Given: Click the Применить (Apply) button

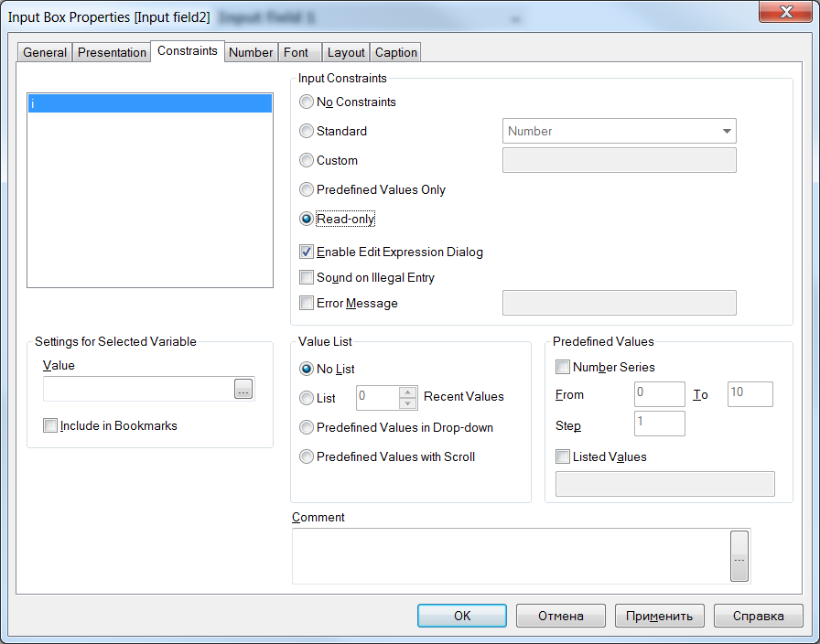Looking at the screenshot, I should [660, 616].
